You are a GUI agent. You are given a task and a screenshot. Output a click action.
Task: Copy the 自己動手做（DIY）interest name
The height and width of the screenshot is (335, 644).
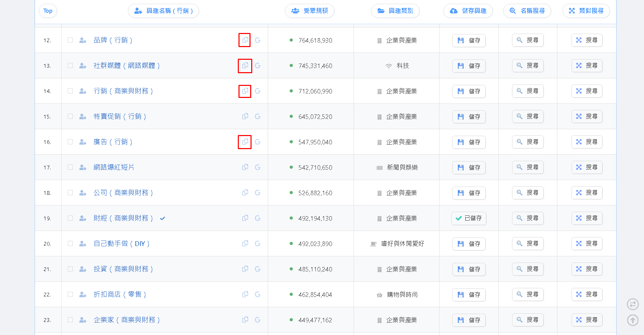(x=245, y=244)
